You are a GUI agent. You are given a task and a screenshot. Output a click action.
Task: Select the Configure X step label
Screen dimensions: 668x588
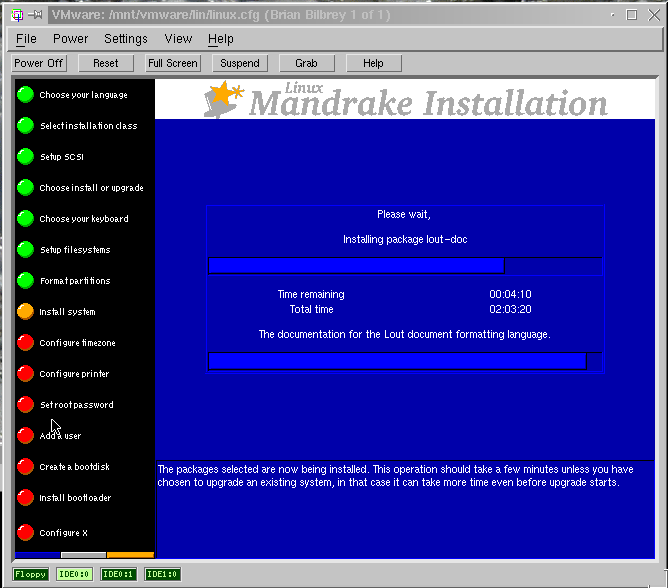[x=63, y=533]
